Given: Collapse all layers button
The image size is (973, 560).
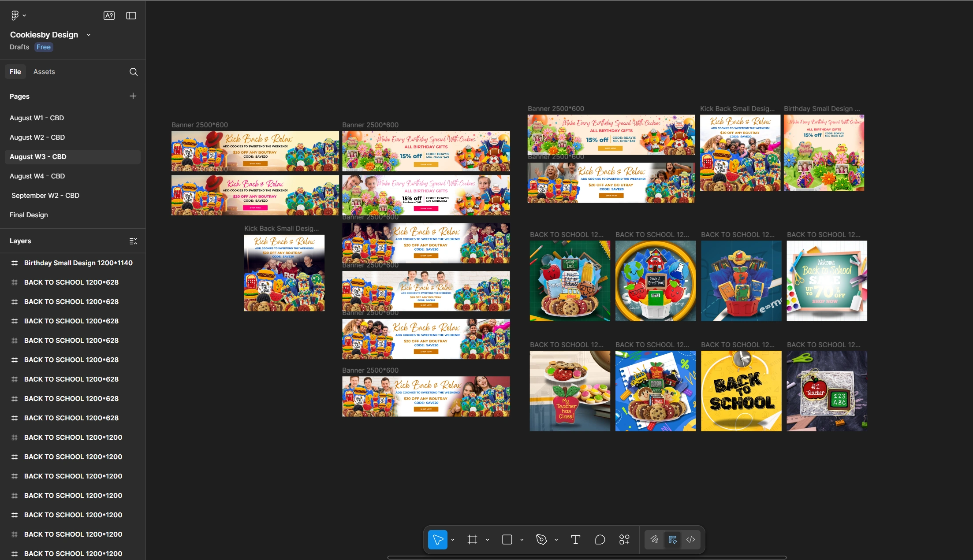Looking at the screenshot, I should (133, 241).
